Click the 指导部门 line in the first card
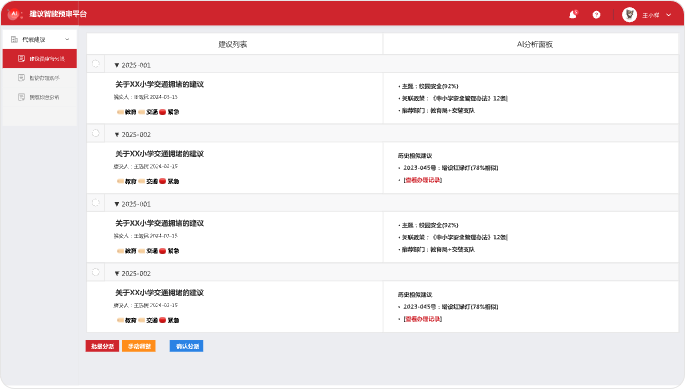This screenshot has height=389, width=685. (x=436, y=111)
